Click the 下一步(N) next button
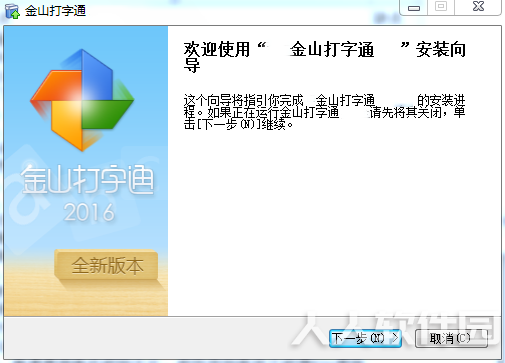505x363 pixels. [365, 339]
